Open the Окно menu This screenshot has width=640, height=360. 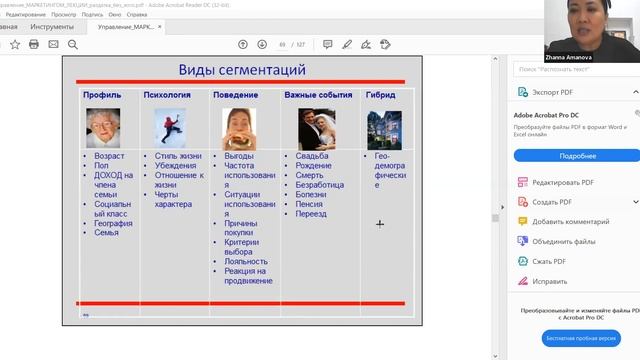(x=115, y=14)
